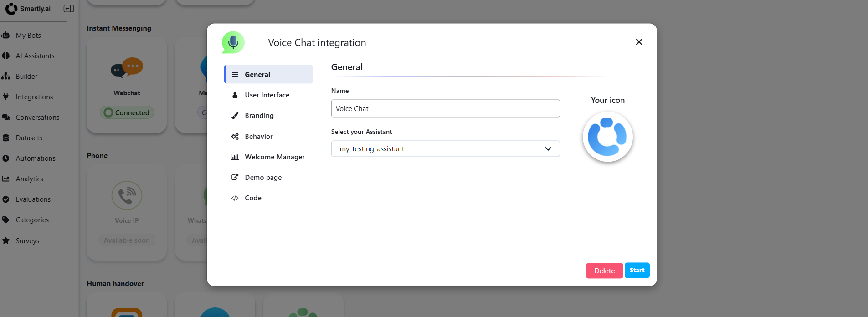The width and height of the screenshot is (868, 317).
Task: Click the Evaluations checkmark icon
Action: click(x=6, y=199)
